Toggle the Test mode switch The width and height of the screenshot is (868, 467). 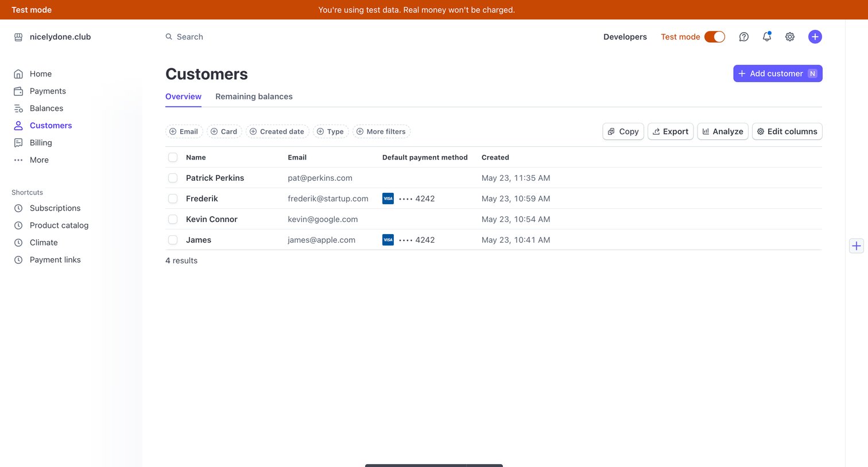point(715,37)
